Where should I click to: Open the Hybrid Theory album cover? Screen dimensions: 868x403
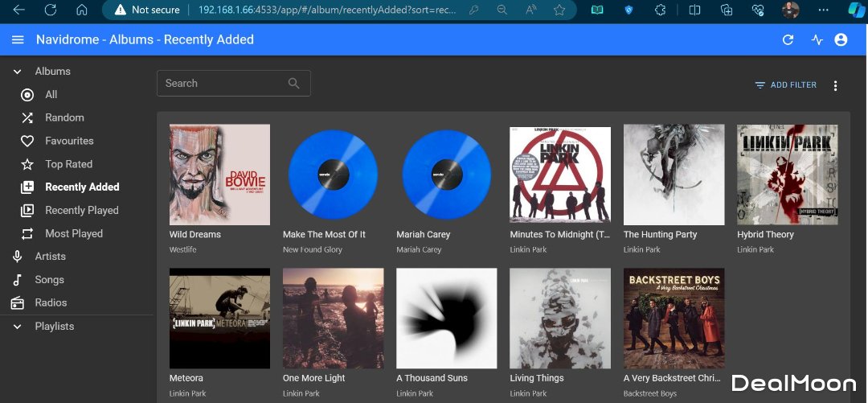[787, 175]
